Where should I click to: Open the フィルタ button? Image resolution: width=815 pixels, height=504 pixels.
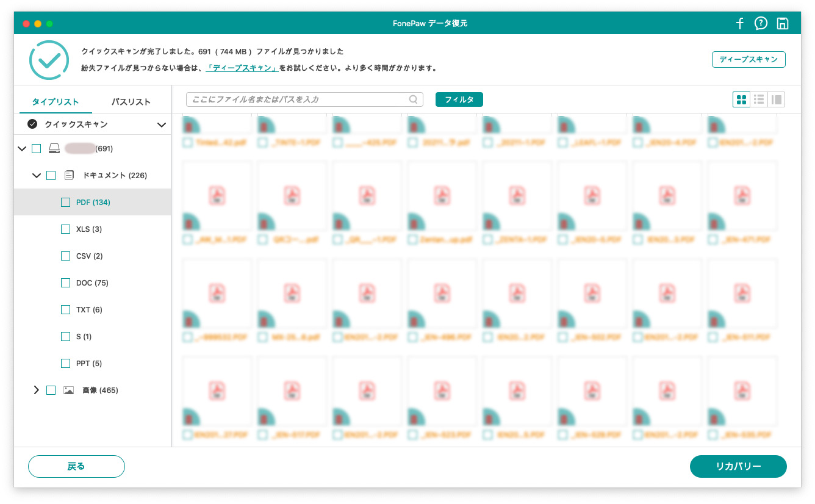(459, 99)
